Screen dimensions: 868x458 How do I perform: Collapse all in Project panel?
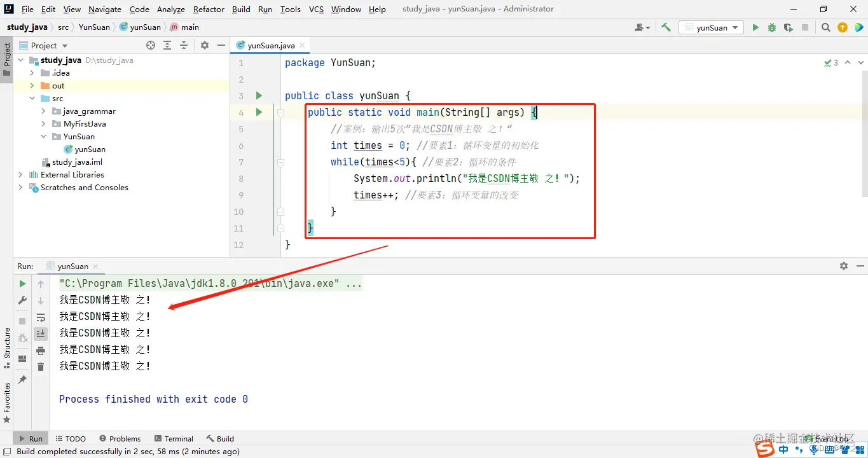coord(184,45)
